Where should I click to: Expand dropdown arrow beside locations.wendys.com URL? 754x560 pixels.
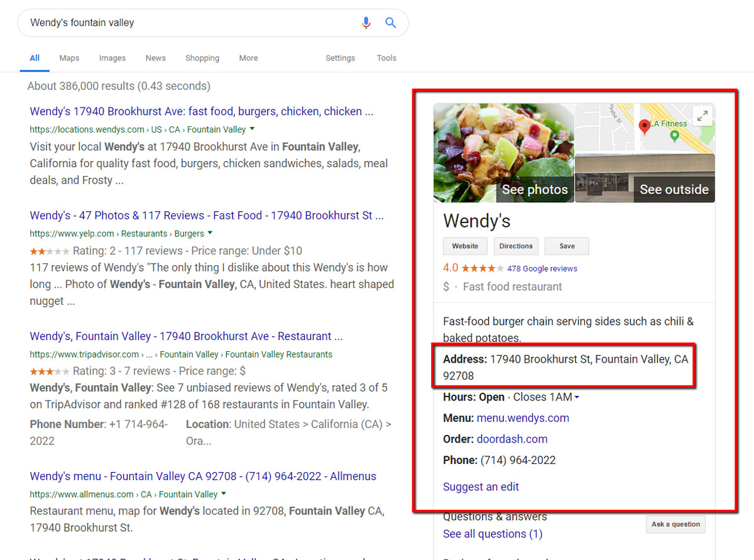(252, 129)
